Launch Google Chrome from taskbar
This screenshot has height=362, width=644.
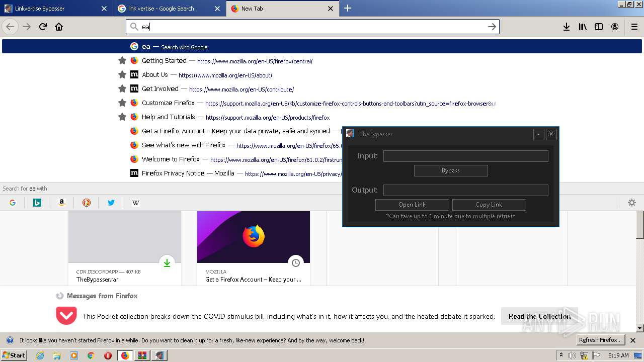tap(91, 355)
